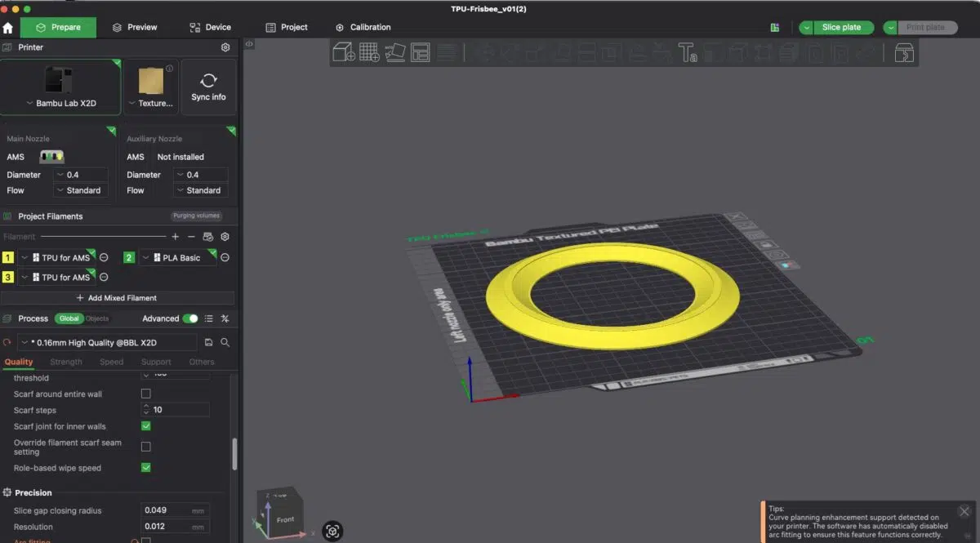Screen dimensions: 980x543
Task: Click the Add model cube icon
Action: [344, 53]
